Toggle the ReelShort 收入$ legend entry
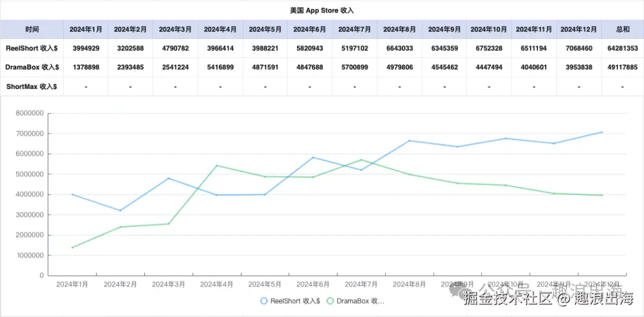 tap(290, 301)
